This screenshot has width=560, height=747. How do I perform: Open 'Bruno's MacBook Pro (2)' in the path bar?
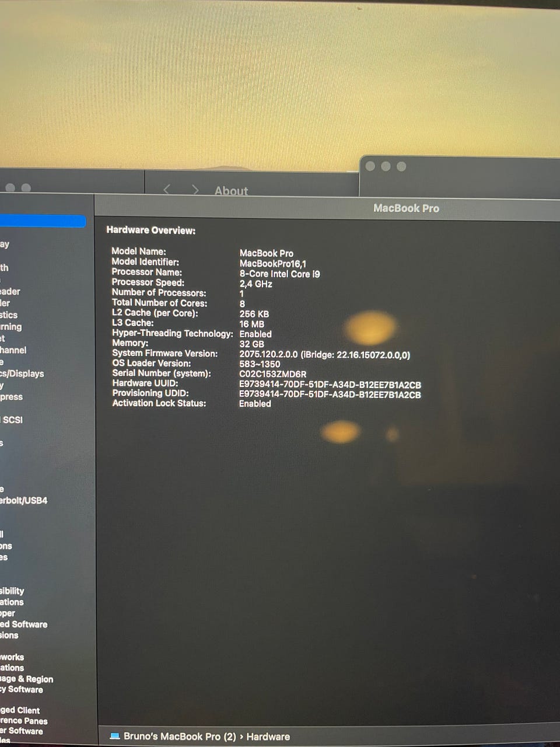coord(180,736)
